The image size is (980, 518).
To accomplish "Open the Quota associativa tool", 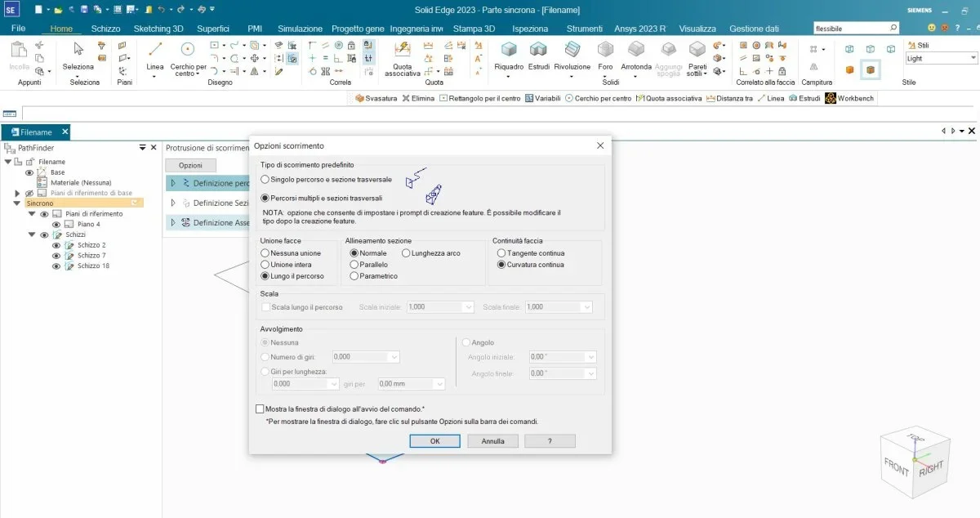I will (x=402, y=61).
